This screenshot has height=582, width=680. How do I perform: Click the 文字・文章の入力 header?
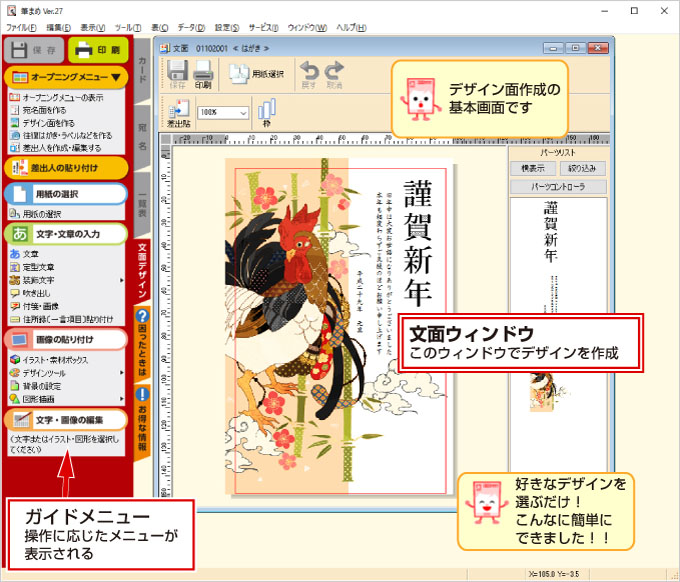66,234
